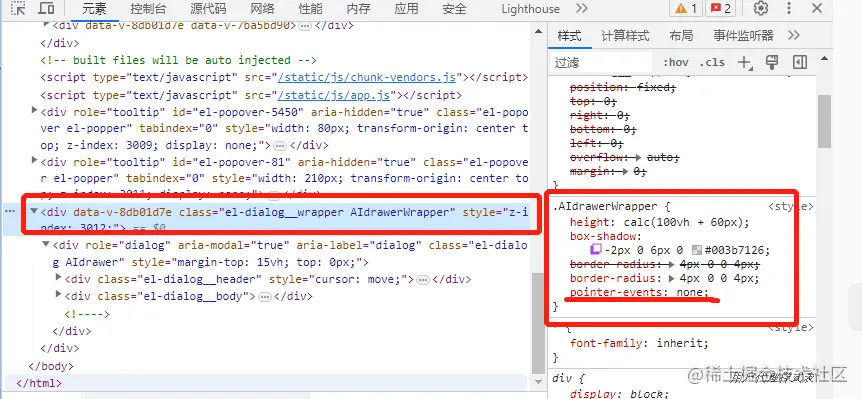This screenshot has width=862, height=399.
Task: Expand the active border-radius shorthand triangle
Action: point(673,278)
